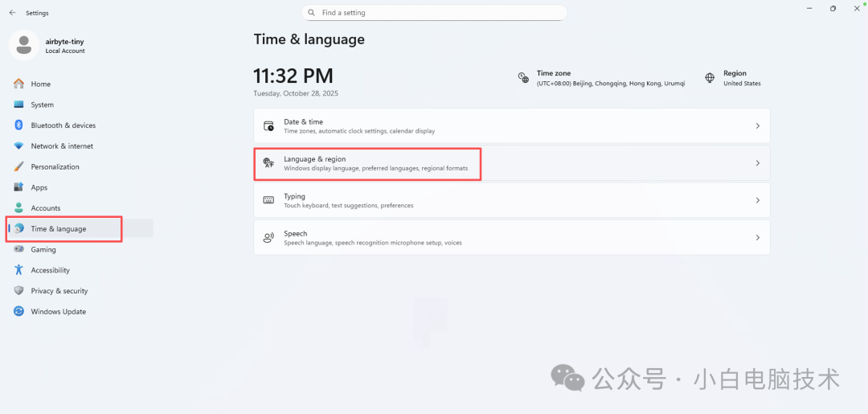Click the System monitor icon
This screenshot has height=414, width=868.
(x=18, y=105)
